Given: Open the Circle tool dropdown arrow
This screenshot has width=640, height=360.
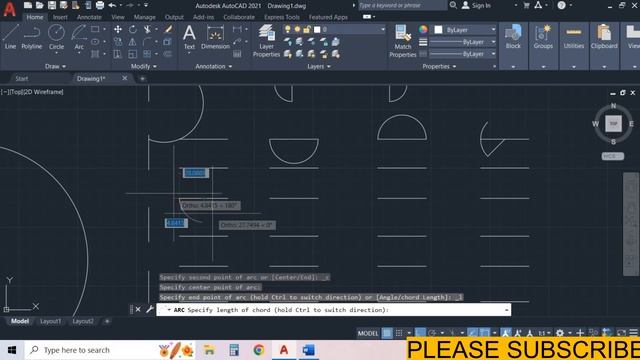Looking at the screenshot, I should 56,53.
